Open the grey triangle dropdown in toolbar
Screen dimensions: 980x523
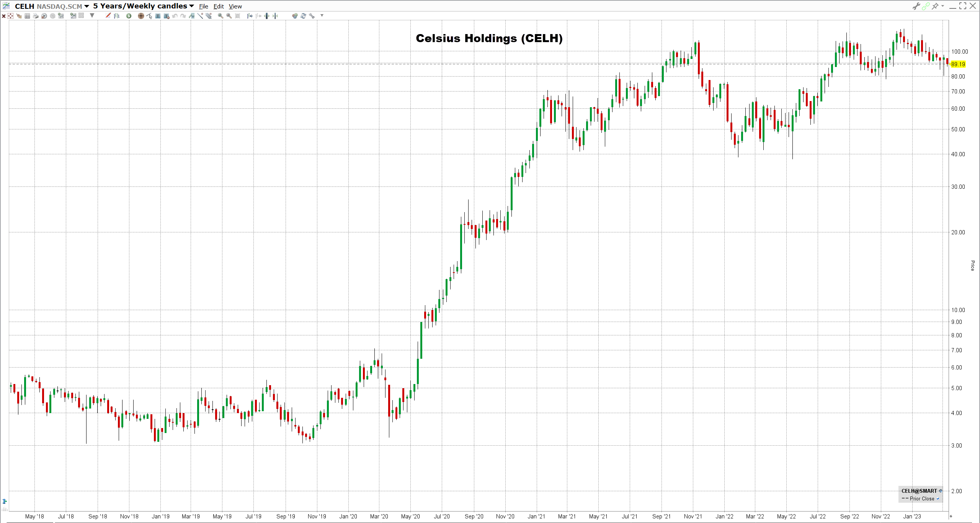pos(92,16)
